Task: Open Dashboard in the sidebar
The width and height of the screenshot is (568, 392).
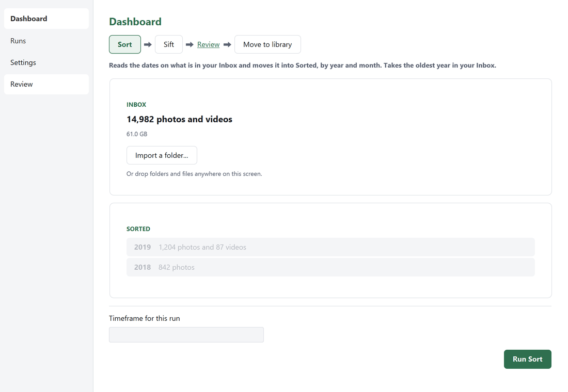Action: [46, 19]
